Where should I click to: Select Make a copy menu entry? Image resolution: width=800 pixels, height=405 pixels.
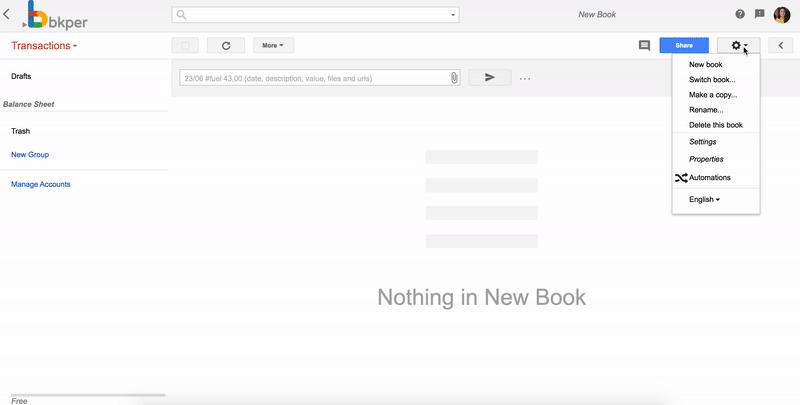click(713, 95)
